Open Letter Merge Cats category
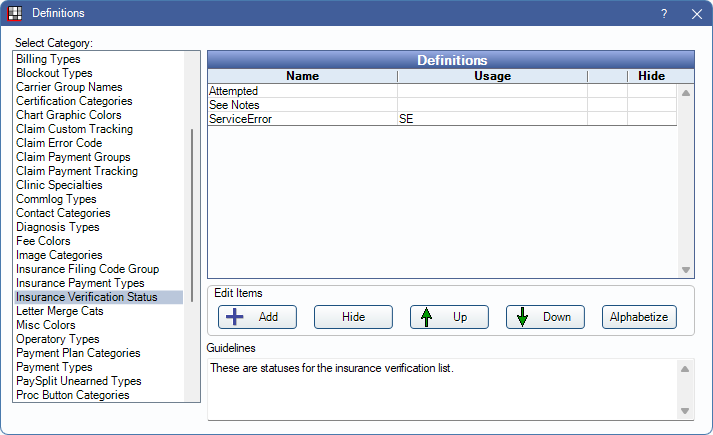 [60, 311]
